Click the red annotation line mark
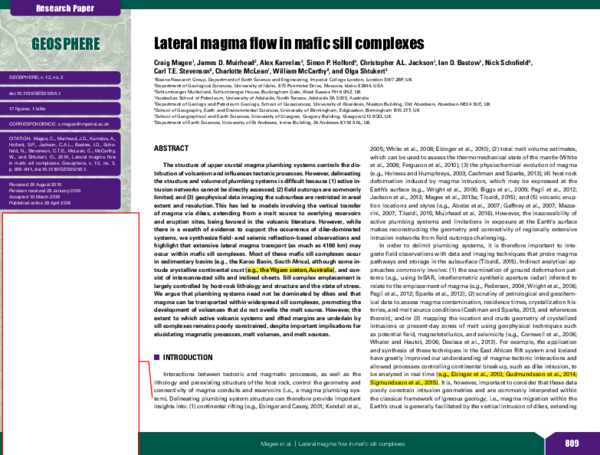The image size is (600, 455). pos(150,378)
